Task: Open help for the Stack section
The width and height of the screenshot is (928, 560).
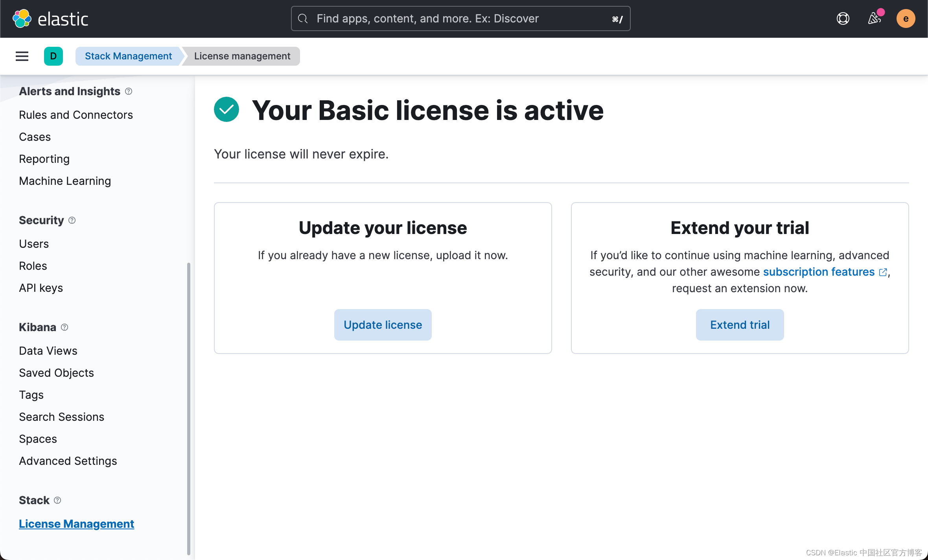Action: click(57, 500)
